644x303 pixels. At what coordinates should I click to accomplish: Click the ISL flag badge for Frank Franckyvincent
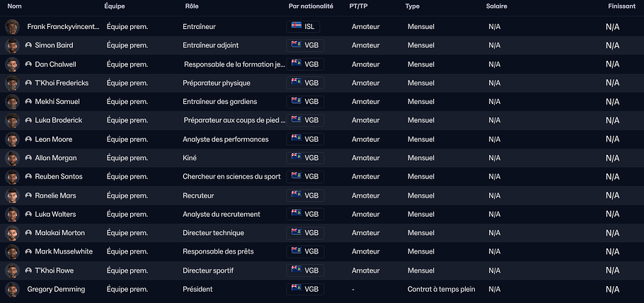click(x=305, y=27)
